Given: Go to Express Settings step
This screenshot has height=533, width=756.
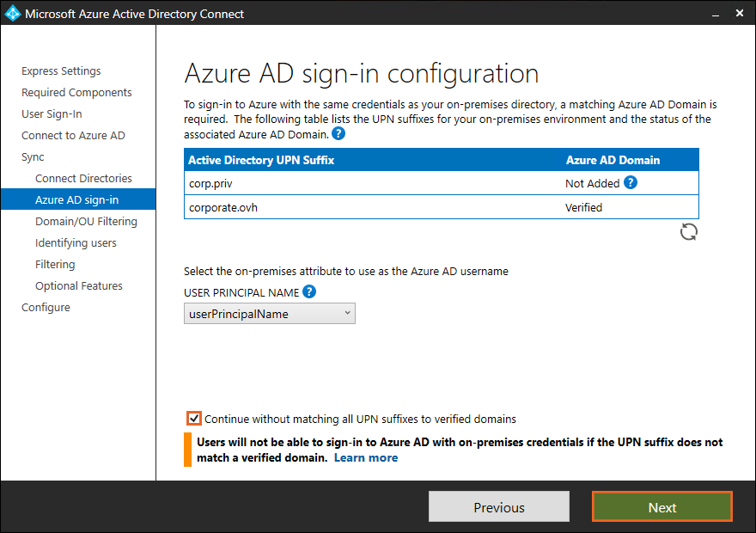Looking at the screenshot, I should [x=61, y=71].
